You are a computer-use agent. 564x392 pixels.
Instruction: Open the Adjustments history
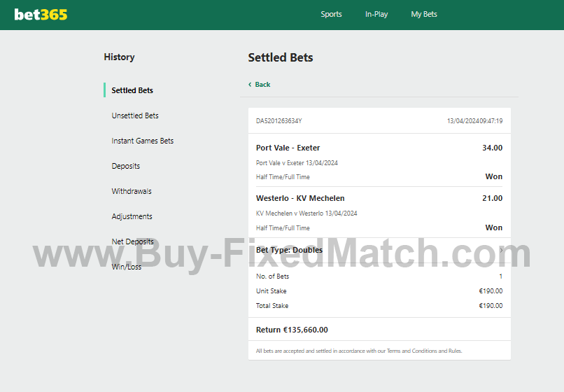pyautogui.click(x=132, y=216)
